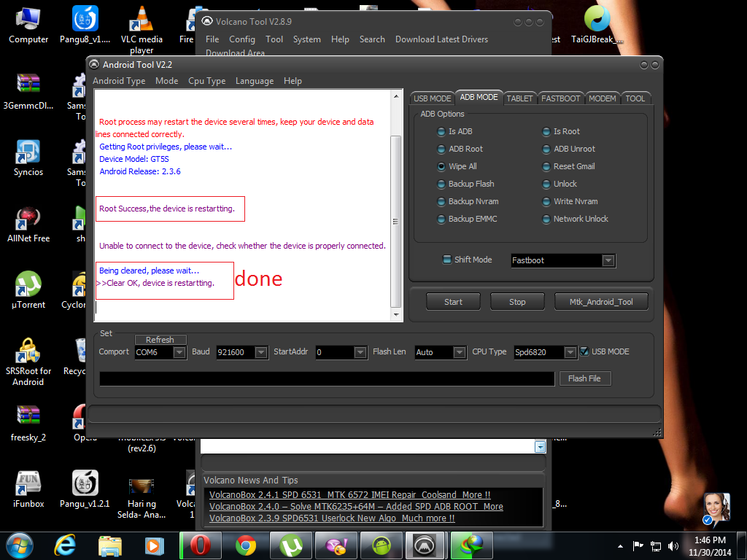Select the Backup EMMC radio option
Image resolution: width=747 pixels, height=560 pixels.
click(x=441, y=219)
